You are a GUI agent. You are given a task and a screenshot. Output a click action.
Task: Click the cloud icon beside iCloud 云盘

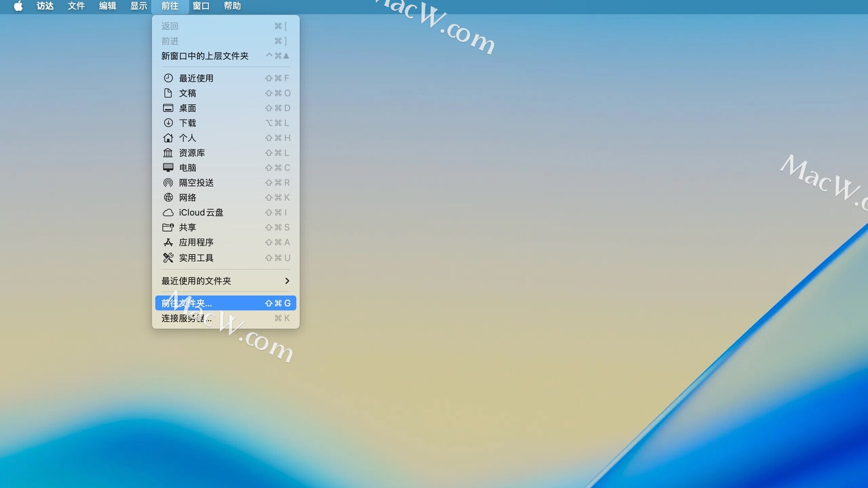coord(168,212)
